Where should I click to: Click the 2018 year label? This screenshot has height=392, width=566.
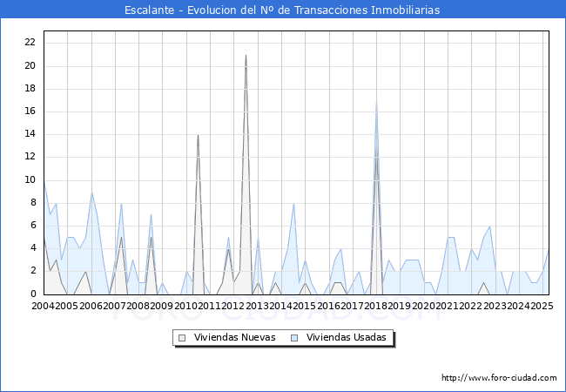(376, 306)
